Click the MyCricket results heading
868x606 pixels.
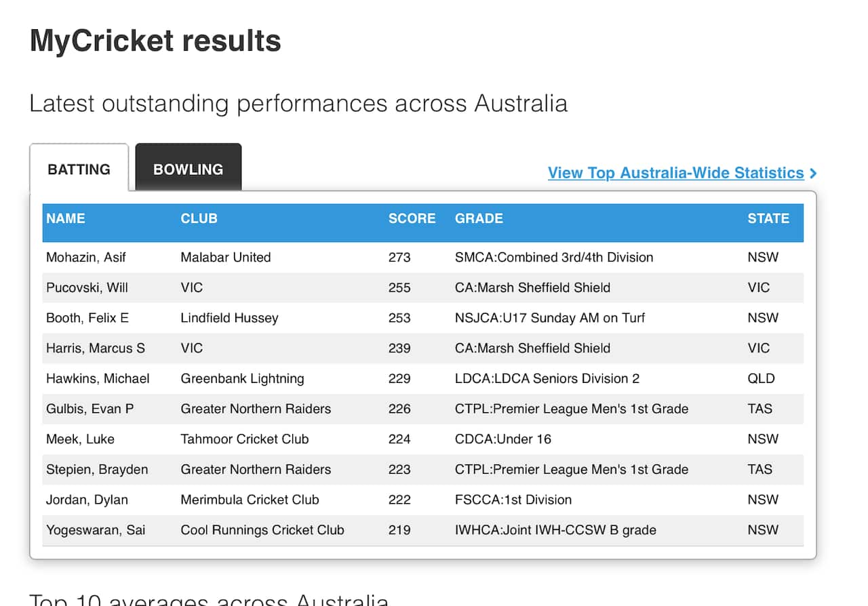click(x=155, y=41)
